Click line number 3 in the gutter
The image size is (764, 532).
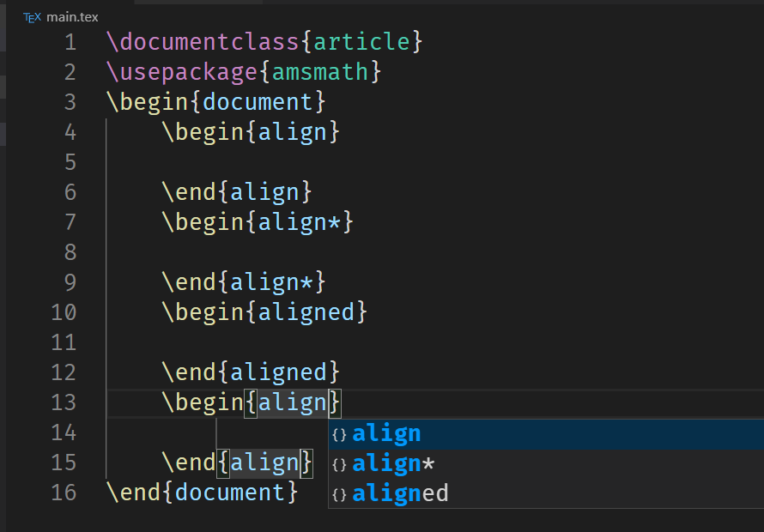tap(70, 102)
